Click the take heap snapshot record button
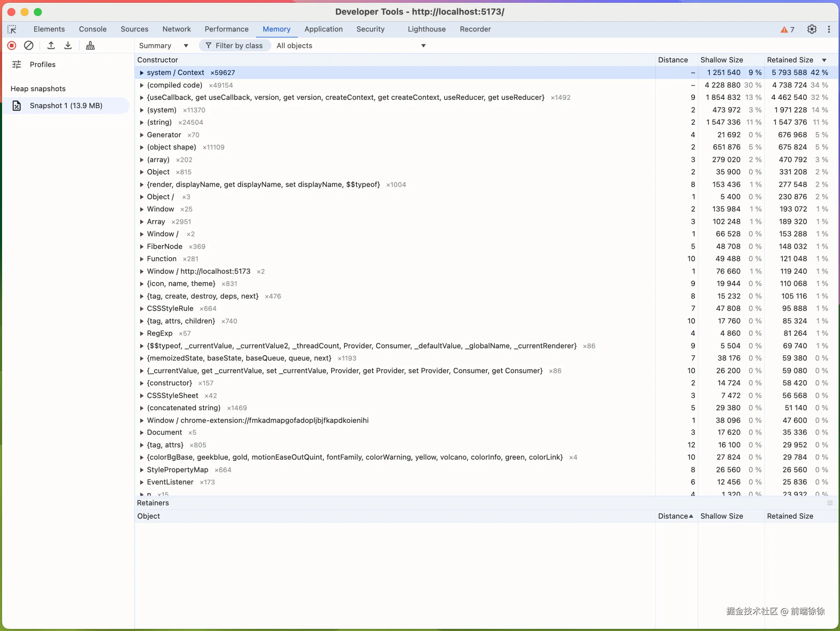Viewport: 840px width, 631px height. tap(12, 46)
